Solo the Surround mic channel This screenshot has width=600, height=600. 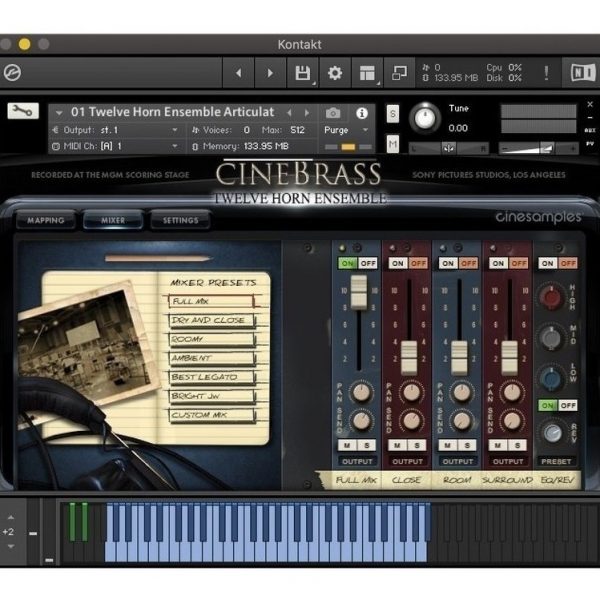tap(517, 445)
